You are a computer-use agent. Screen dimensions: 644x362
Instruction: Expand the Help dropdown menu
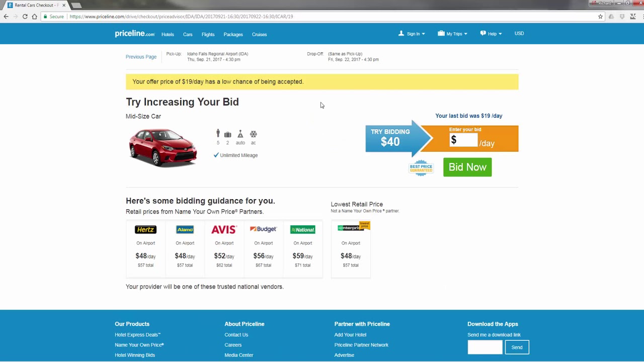coord(491,34)
